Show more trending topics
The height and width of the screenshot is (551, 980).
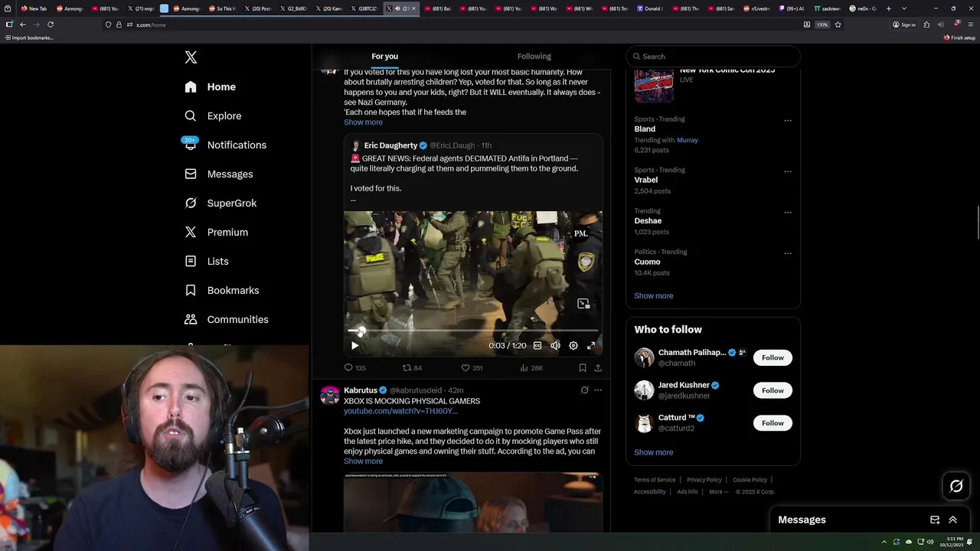(x=653, y=296)
